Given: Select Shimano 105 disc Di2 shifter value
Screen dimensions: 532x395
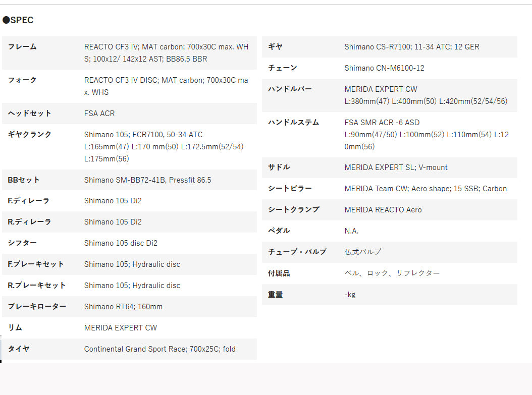Looking at the screenshot, I should 121,243.
